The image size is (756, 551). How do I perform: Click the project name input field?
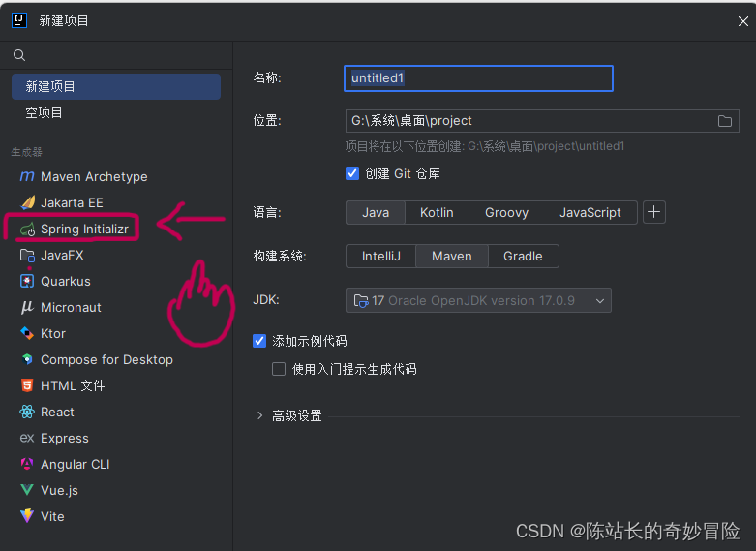click(x=478, y=78)
